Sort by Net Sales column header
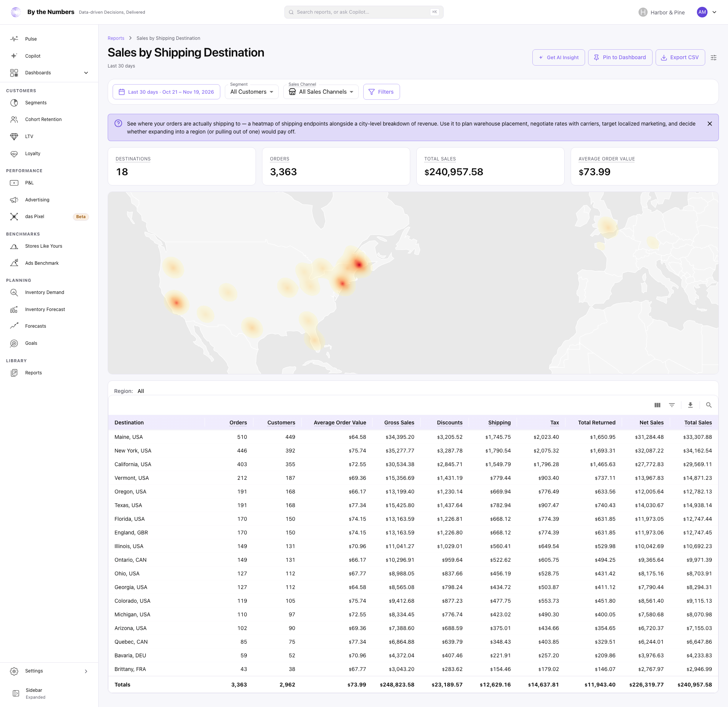 pos(651,423)
